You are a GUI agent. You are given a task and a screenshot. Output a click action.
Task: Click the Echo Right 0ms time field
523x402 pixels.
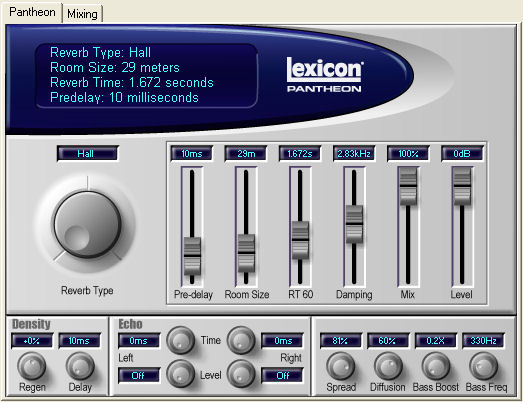pos(282,341)
